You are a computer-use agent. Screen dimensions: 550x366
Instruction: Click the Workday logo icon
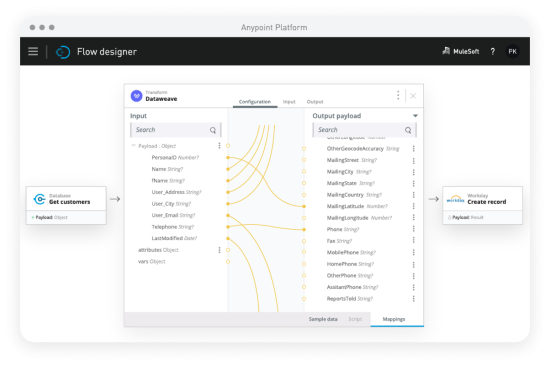pyautogui.click(x=455, y=199)
